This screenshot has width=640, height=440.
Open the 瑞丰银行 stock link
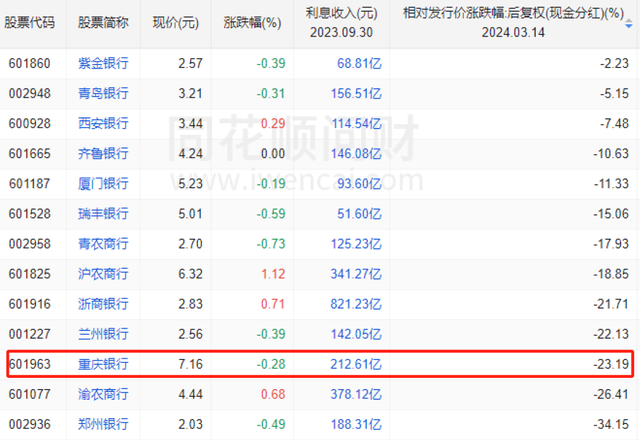103,213
